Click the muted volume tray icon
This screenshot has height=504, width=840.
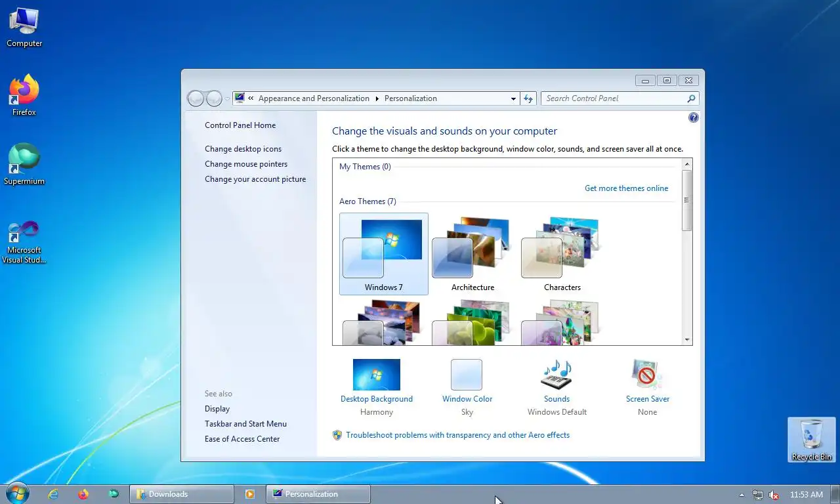[x=774, y=495]
